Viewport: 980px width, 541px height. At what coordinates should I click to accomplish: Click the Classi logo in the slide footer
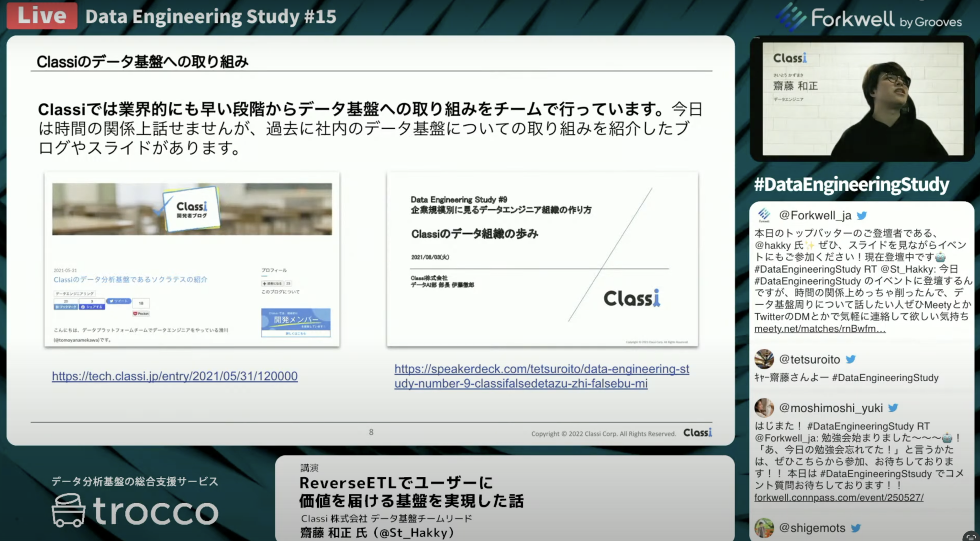click(x=698, y=432)
